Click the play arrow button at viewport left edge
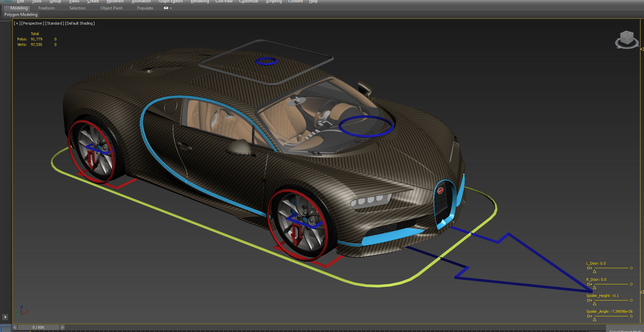This screenshot has width=644, height=332. click(5, 317)
